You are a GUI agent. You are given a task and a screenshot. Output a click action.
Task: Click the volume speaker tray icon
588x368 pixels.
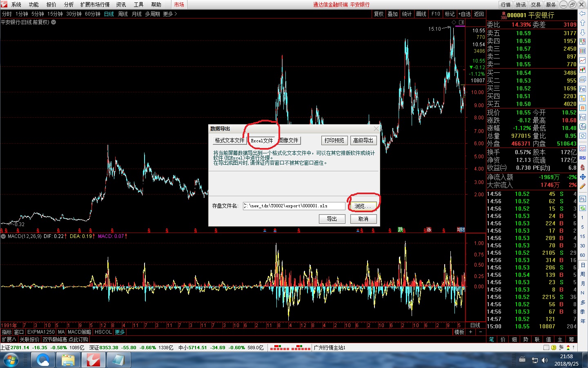click(x=545, y=360)
